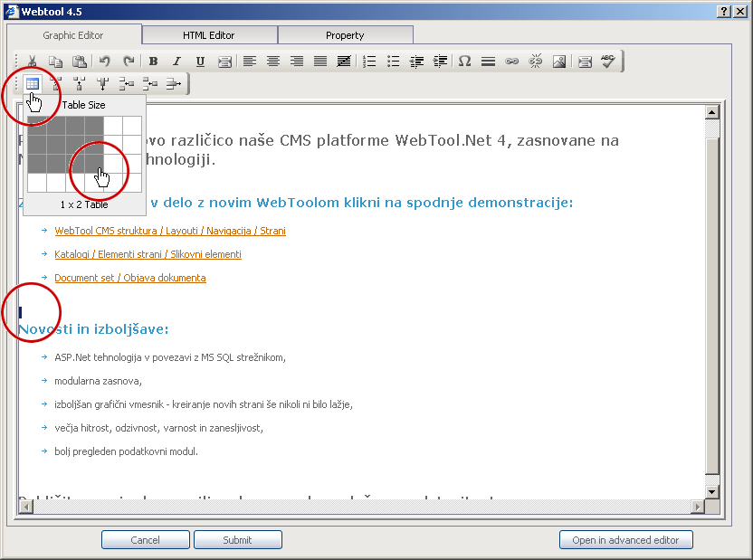Image resolution: width=753 pixels, height=560 pixels.
Task: Insert a hyperlink using chain icon
Action: pos(512,62)
